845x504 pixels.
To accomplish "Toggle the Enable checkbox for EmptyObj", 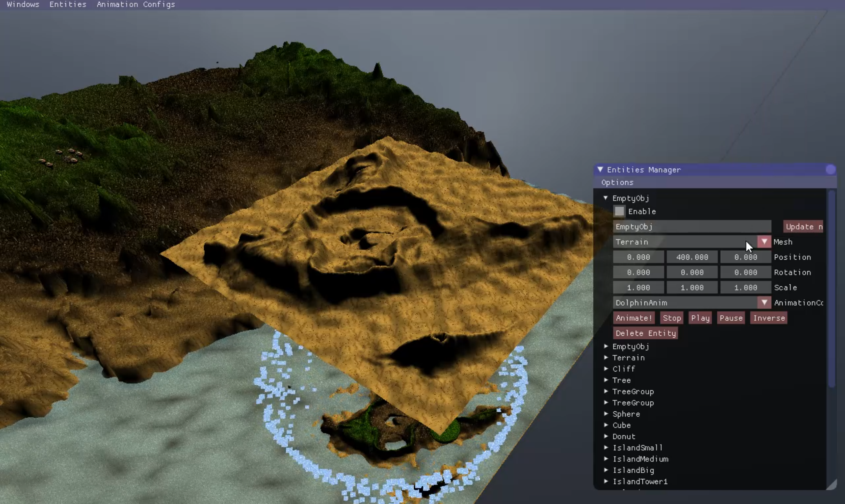I will point(619,211).
